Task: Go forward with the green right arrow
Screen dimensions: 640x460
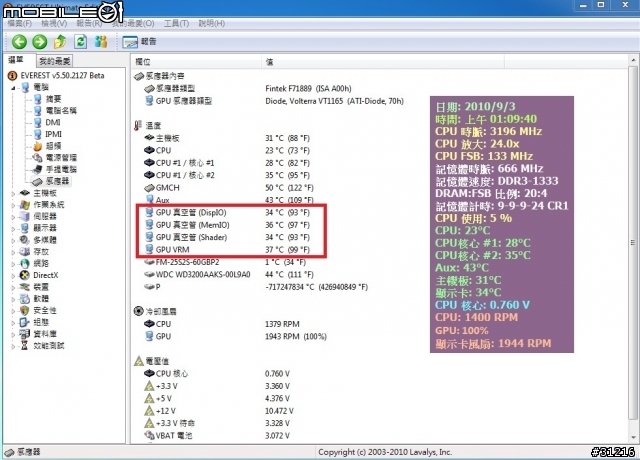Action: [40, 42]
